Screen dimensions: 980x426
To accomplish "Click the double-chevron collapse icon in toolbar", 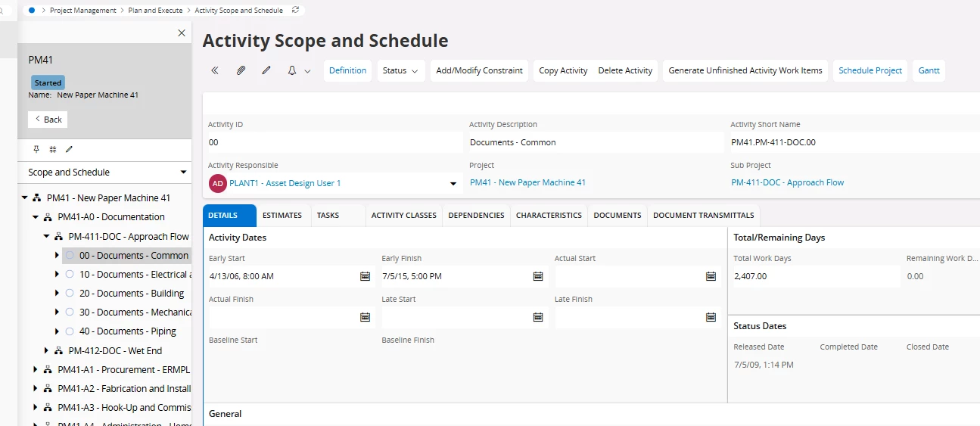I will pyautogui.click(x=215, y=70).
